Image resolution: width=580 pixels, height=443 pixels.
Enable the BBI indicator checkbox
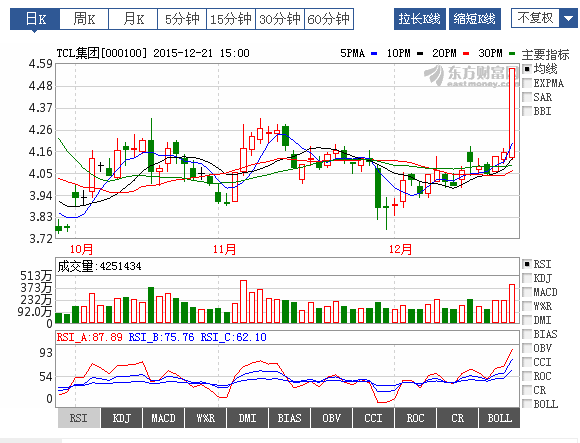[527, 111]
